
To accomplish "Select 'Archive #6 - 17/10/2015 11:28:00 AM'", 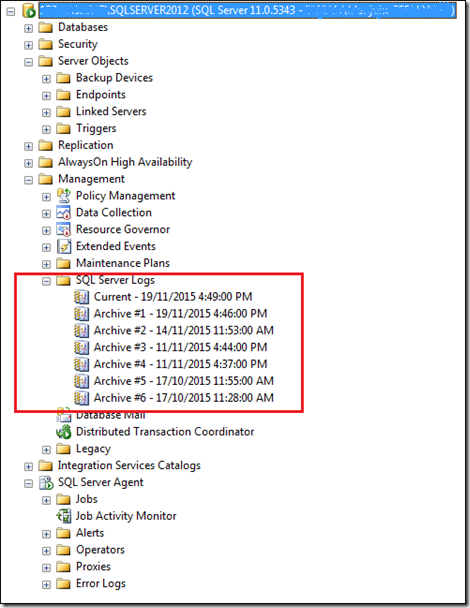I will 184,398.
